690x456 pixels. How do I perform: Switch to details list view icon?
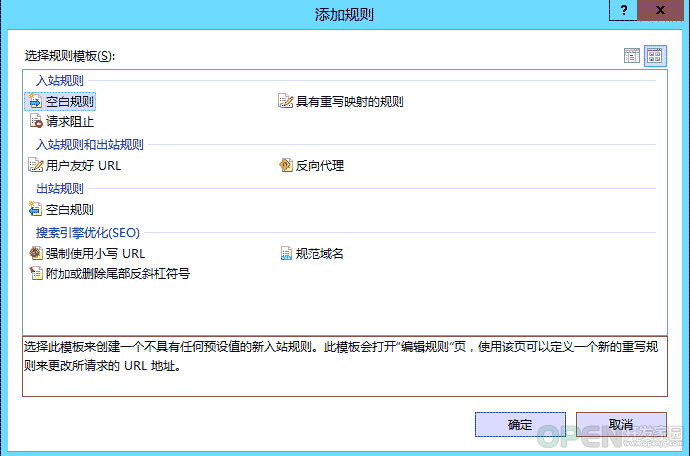point(632,56)
